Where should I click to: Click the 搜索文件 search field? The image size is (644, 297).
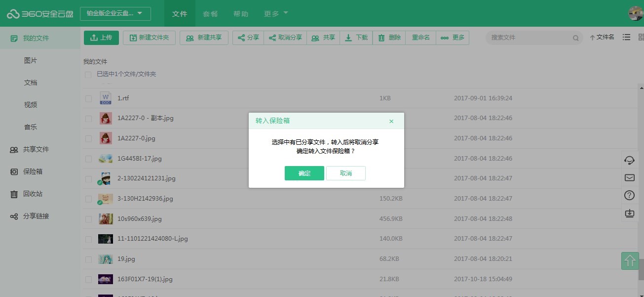528,38
